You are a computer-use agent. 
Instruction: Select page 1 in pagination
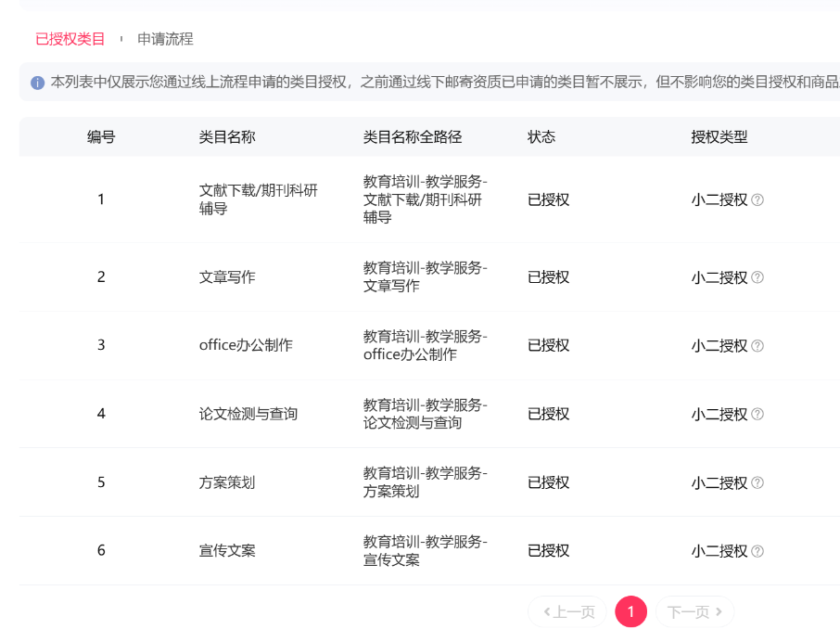(630, 611)
